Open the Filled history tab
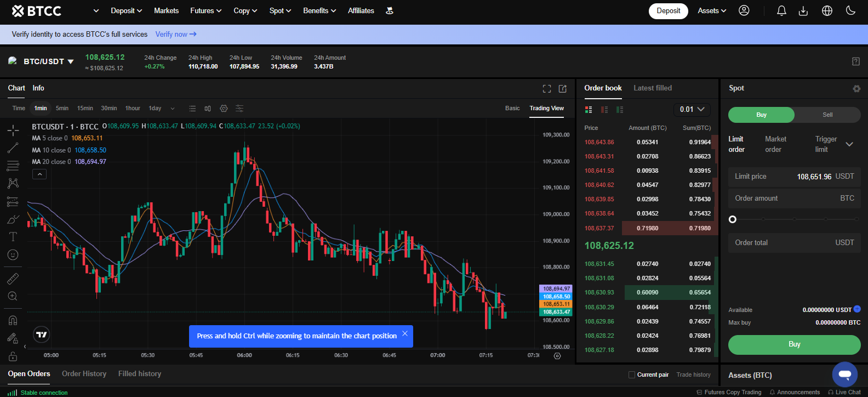 pos(140,373)
